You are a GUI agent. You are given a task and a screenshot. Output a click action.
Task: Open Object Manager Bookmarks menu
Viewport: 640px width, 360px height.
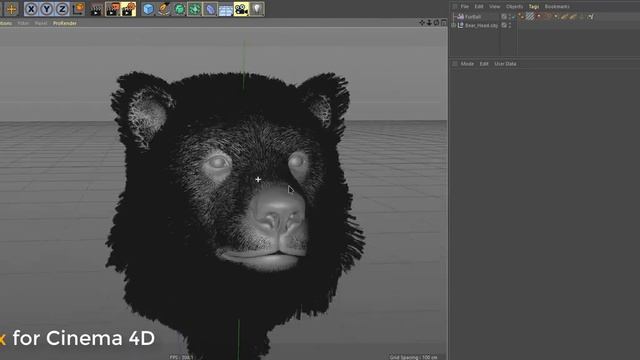(557, 7)
